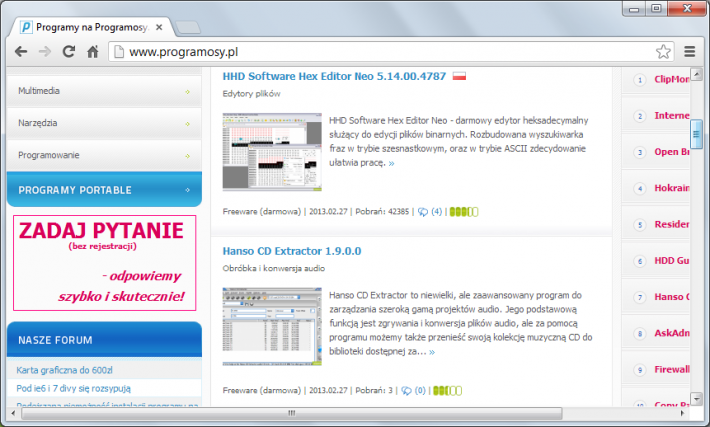Select the Programy na Programosy tab
The height and width of the screenshot is (427, 710).
click(92, 27)
